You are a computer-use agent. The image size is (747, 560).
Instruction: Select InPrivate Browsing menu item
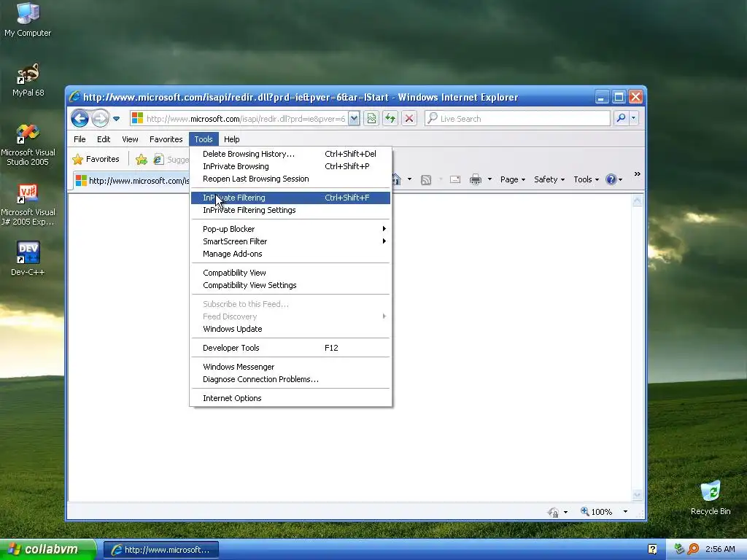290,166
